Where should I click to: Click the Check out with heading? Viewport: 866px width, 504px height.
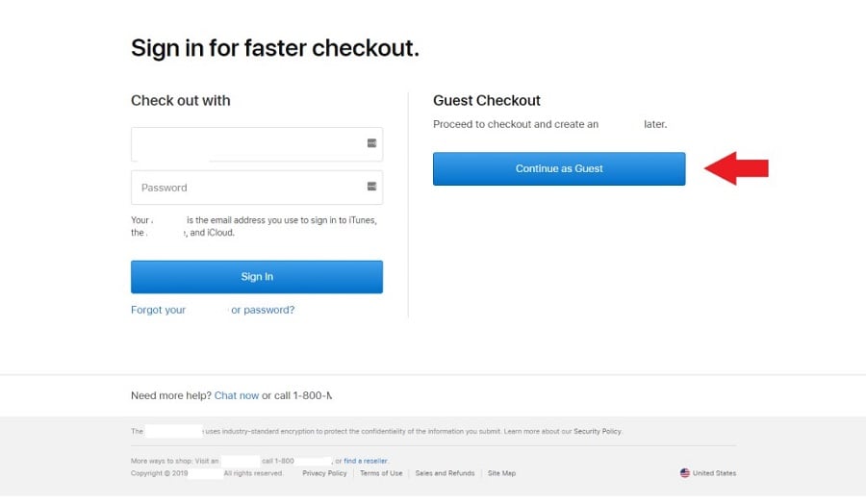point(181,100)
